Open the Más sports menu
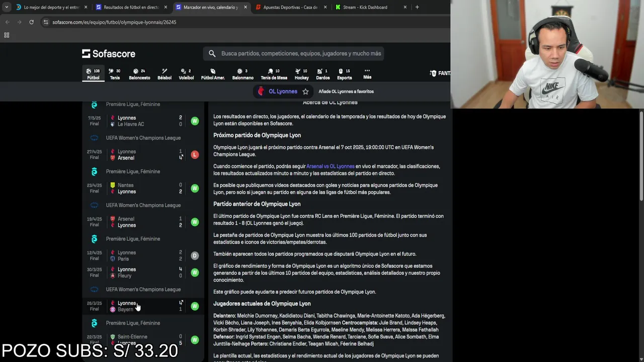The image size is (644, 362). 367,73
